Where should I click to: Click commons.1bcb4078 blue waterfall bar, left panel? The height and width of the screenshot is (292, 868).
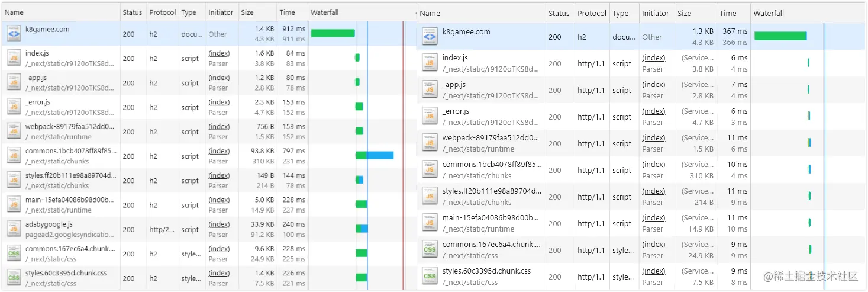(380, 155)
